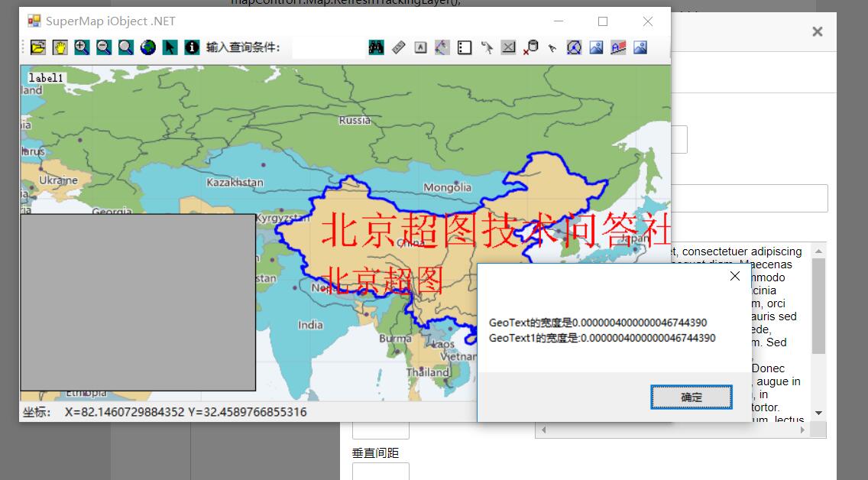868x480 pixels.
Task: Click the 'GeoText的宽度是' message line
Action: [x=598, y=323]
